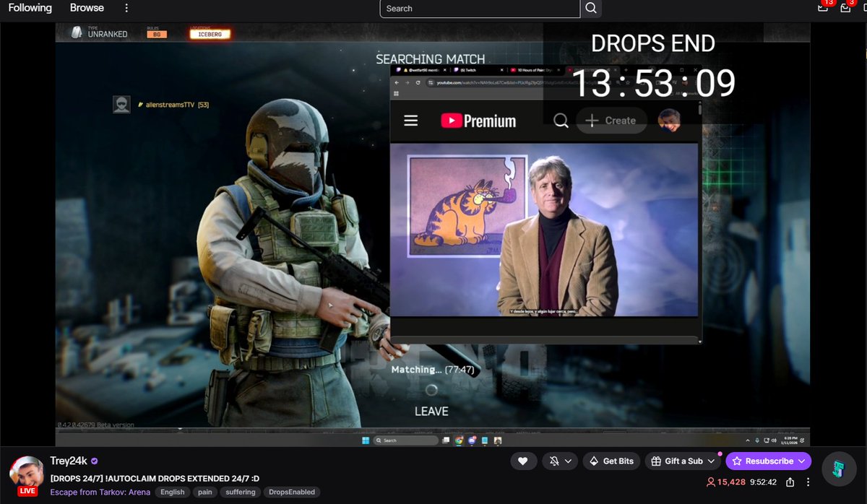Open the YouTube account avatar

coord(669,120)
